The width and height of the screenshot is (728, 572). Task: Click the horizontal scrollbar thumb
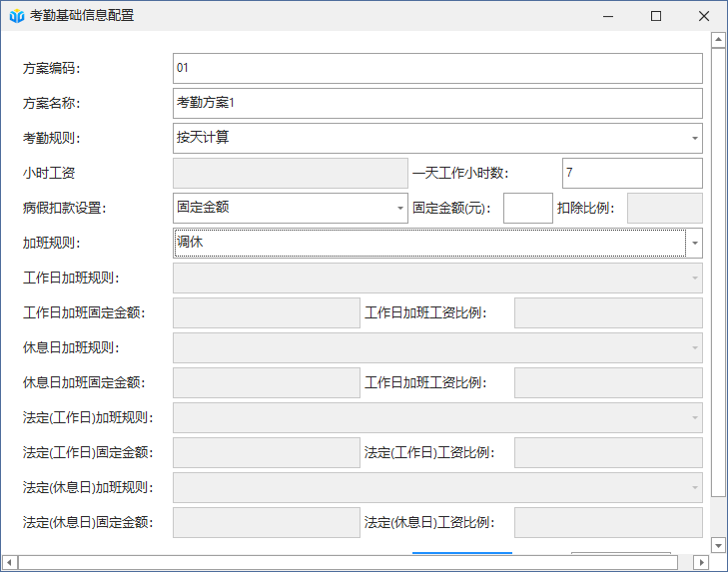pos(348,562)
